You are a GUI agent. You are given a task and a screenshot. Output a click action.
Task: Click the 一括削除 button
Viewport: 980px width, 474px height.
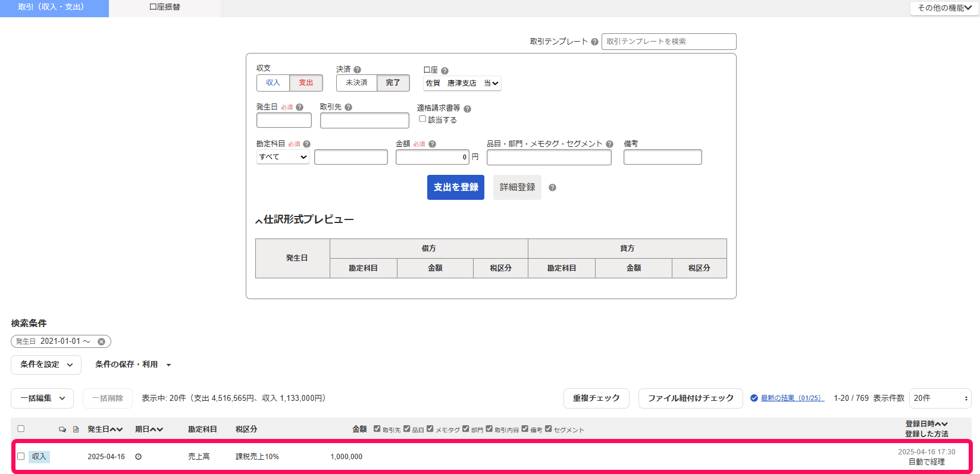click(108, 398)
